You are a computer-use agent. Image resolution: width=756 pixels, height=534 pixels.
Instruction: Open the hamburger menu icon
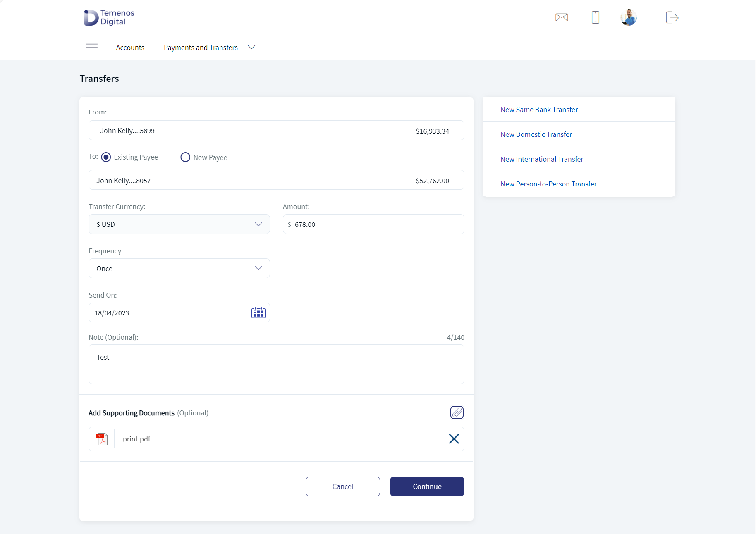(92, 47)
